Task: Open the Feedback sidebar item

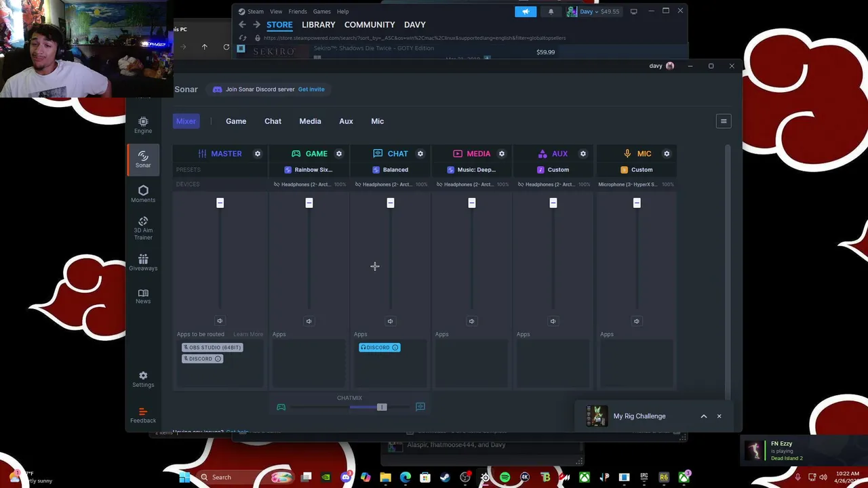Action: pos(143,415)
